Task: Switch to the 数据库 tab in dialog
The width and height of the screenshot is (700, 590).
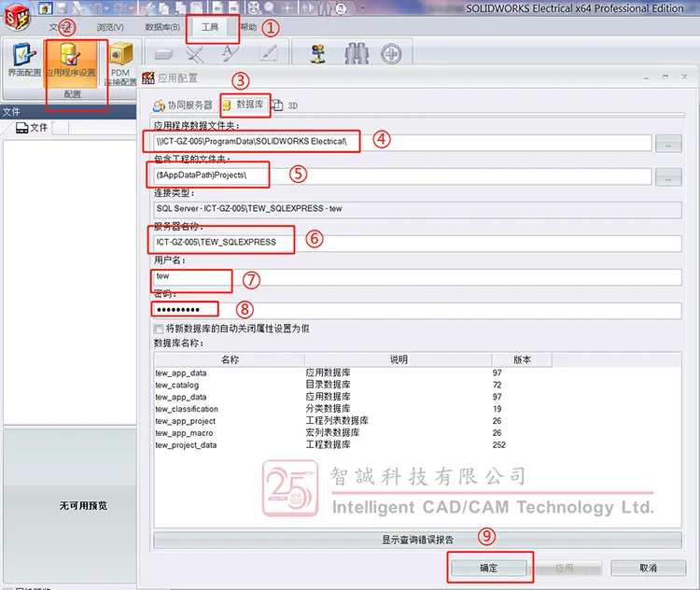Action: tap(244, 105)
